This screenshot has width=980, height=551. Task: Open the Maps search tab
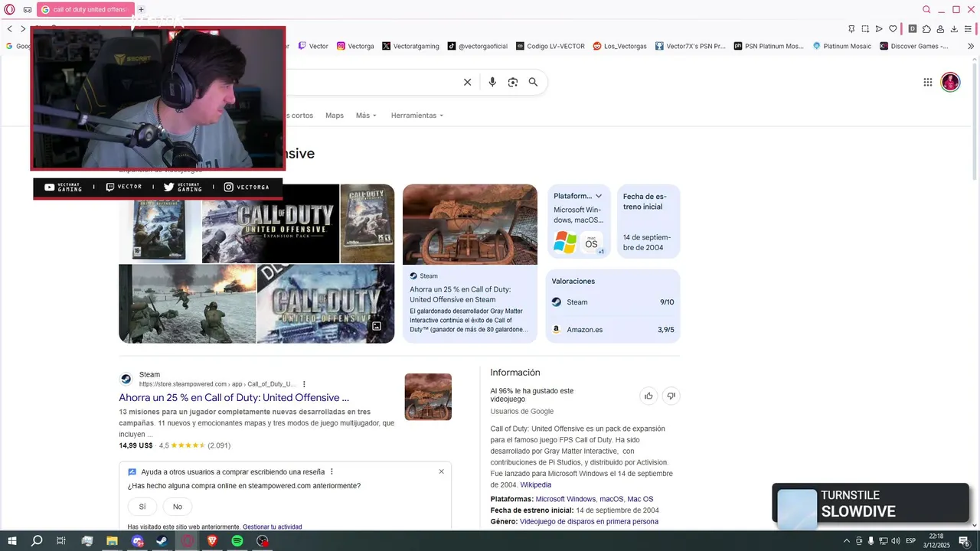click(335, 116)
